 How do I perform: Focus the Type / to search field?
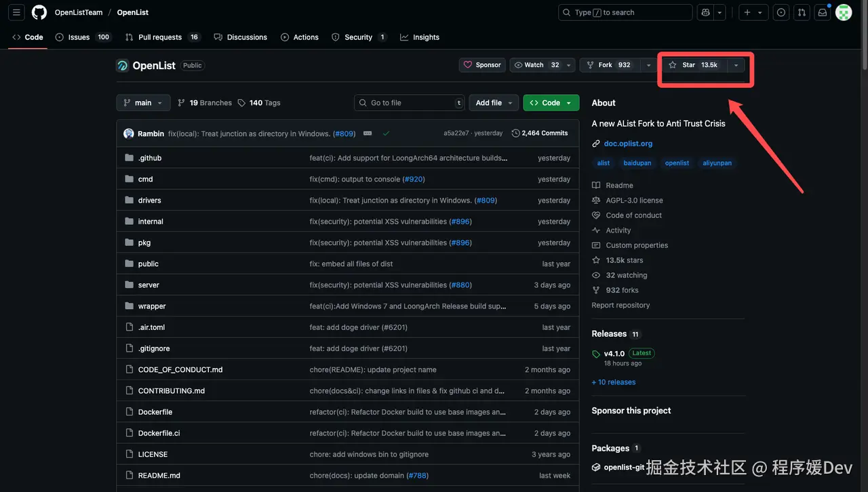(625, 12)
